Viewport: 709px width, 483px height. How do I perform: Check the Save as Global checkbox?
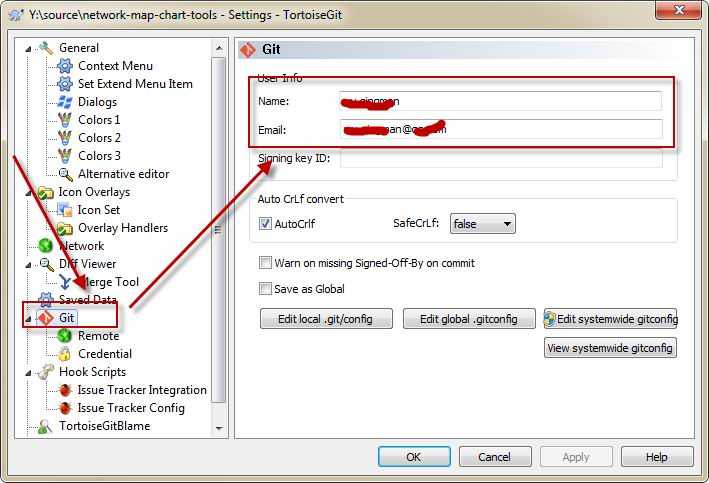point(265,289)
